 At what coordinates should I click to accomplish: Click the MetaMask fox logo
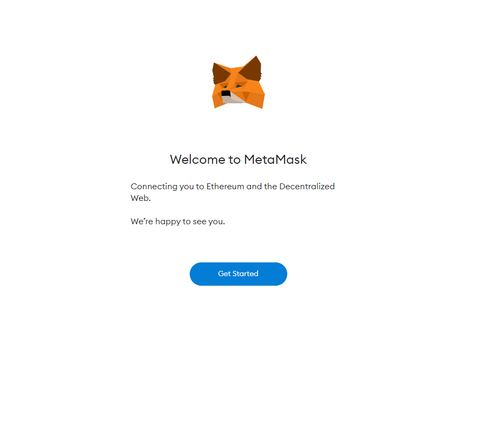click(x=238, y=82)
